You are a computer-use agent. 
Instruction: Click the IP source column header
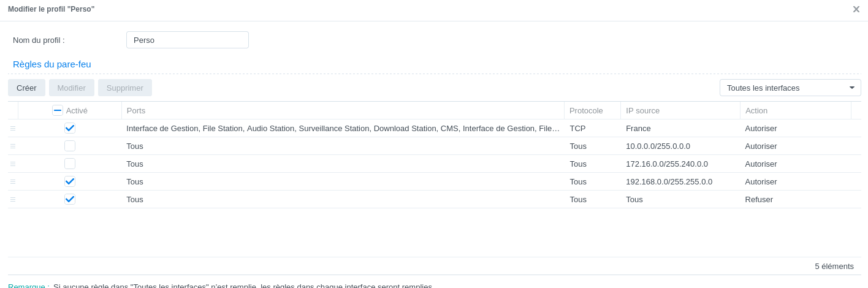click(x=679, y=110)
